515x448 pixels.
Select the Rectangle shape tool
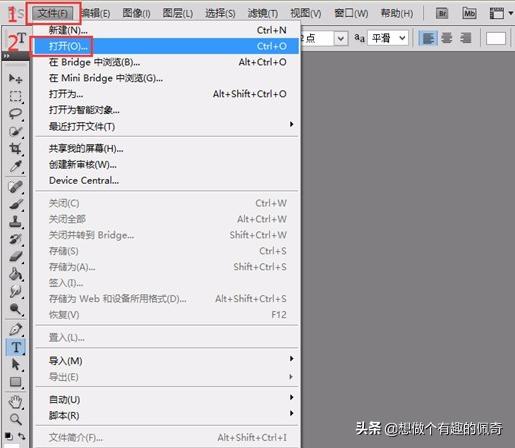point(15,382)
